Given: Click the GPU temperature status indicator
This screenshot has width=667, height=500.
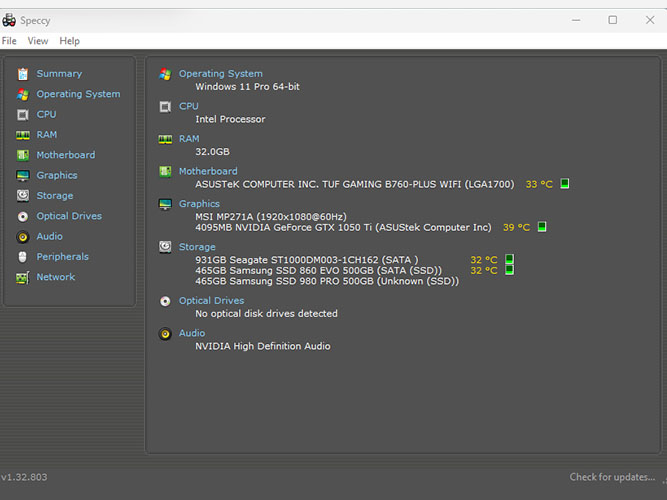Looking at the screenshot, I should point(542,227).
